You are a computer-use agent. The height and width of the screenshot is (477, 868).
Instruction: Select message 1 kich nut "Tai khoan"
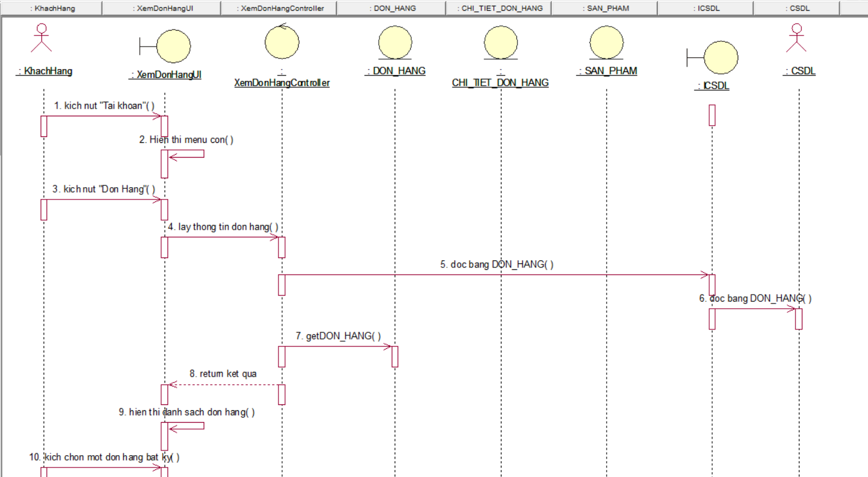pyautogui.click(x=104, y=106)
